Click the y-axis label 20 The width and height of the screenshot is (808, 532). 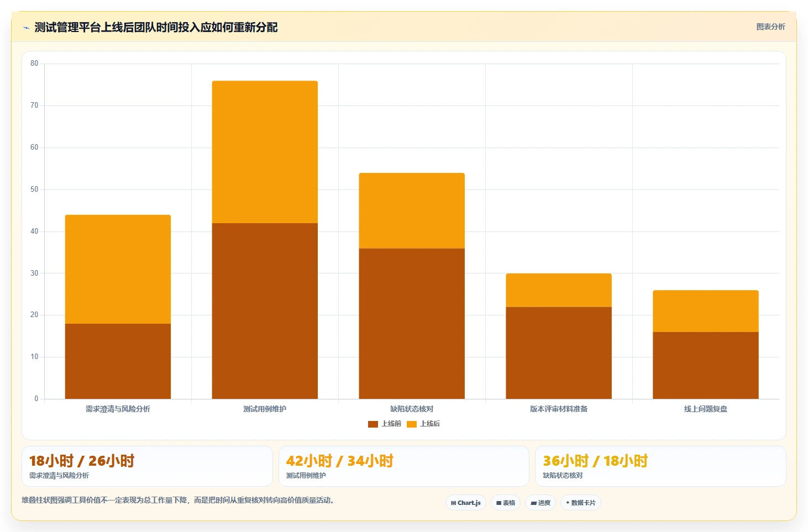tap(34, 315)
